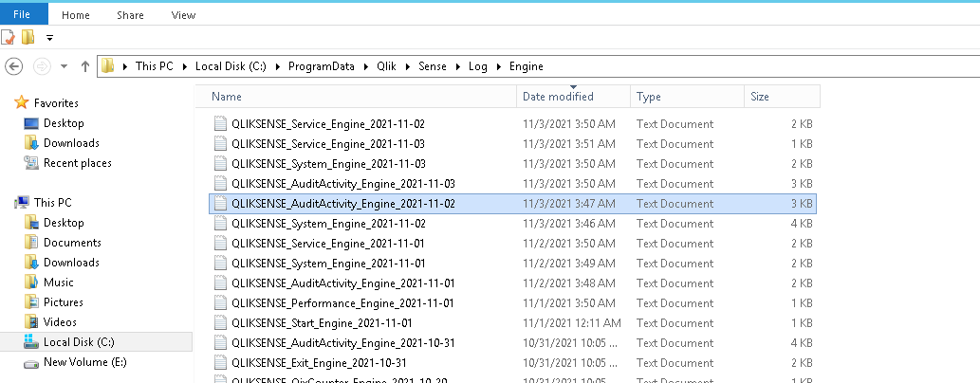Viewport: 980px width, 383px height.
Task: Expand the chevron after 'Sense' in address bar
Action: pyautogui.click(x=457, y=66)
